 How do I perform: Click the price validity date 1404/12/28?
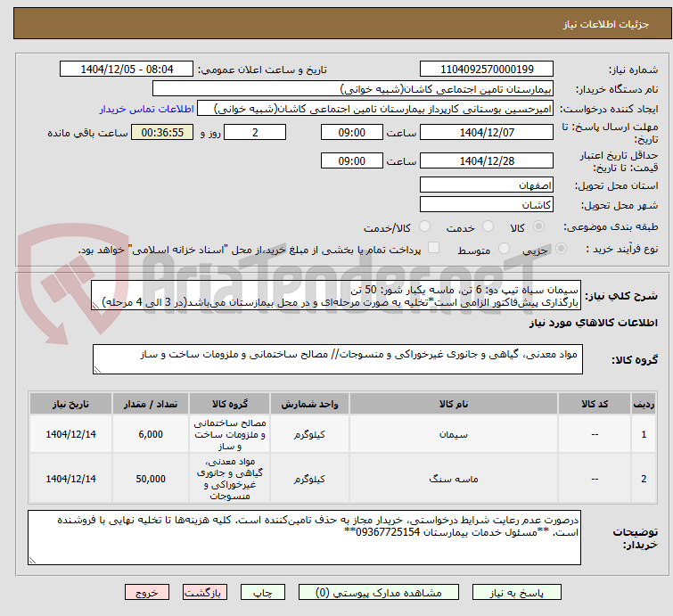pyautogui.click(x=487, y=161)
